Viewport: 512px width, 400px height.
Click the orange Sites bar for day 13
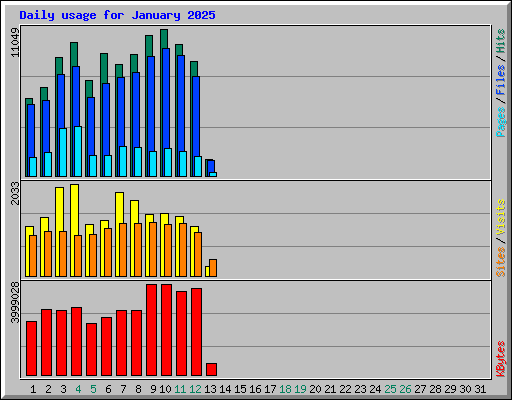(x=213, y=268)
